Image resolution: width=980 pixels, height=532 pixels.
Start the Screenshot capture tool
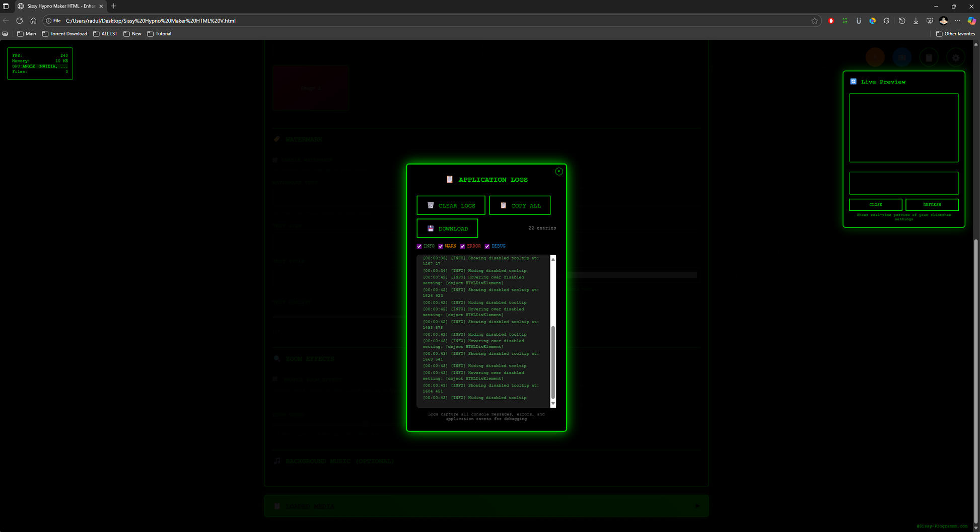[930, 21]
